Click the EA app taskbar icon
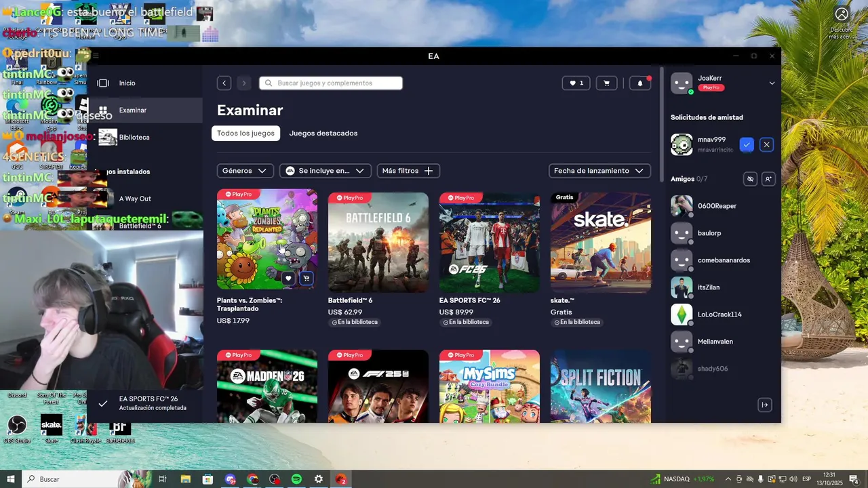868x488 pixels. pos(340,479)
